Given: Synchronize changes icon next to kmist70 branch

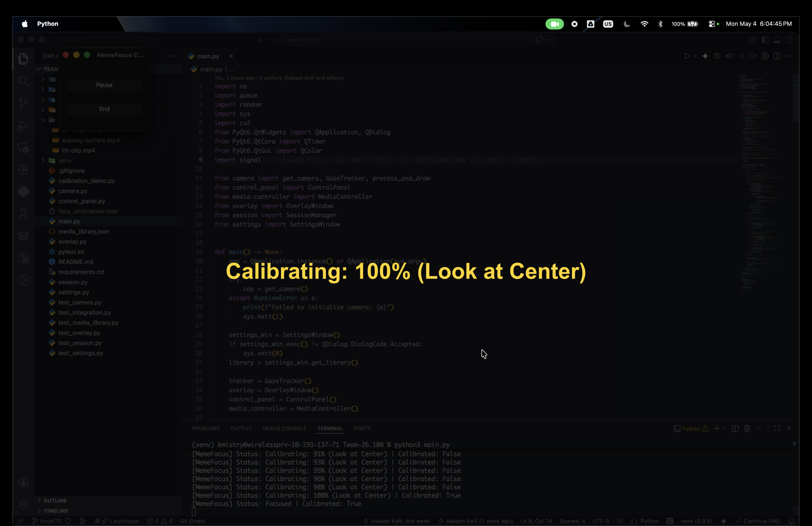Looking at the screenshot, I should (x=68, y=521).
